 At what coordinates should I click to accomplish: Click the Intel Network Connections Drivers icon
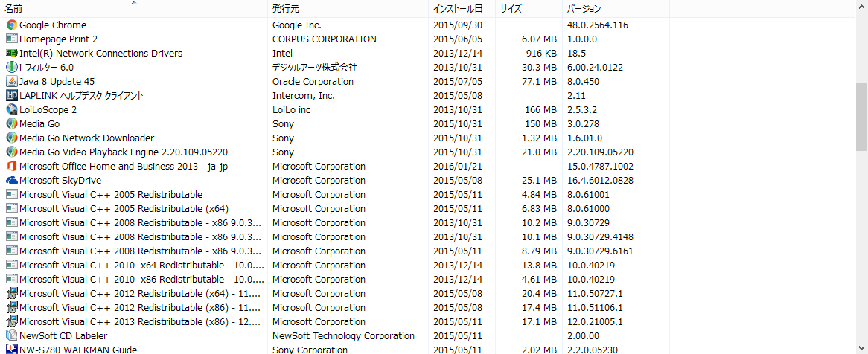(11, 54)
